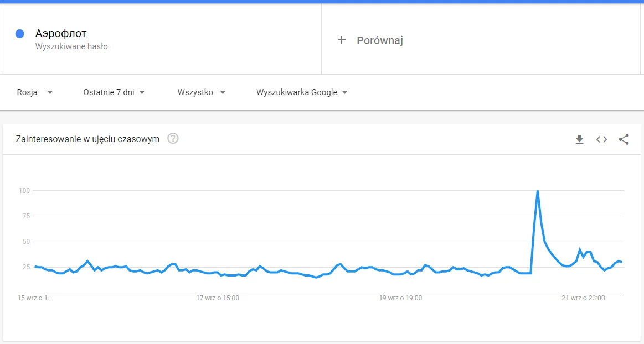
Task: Click the 19 wrz o 19:00 axis label
Action: pyautogui.click(x=400, y=298)
